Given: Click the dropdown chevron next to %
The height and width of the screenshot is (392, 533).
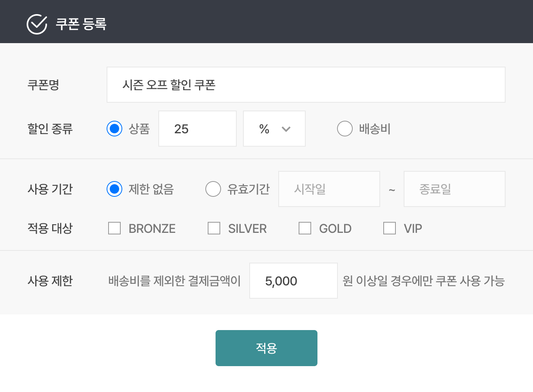Looking at the screenshot, I should coord(286,129).
